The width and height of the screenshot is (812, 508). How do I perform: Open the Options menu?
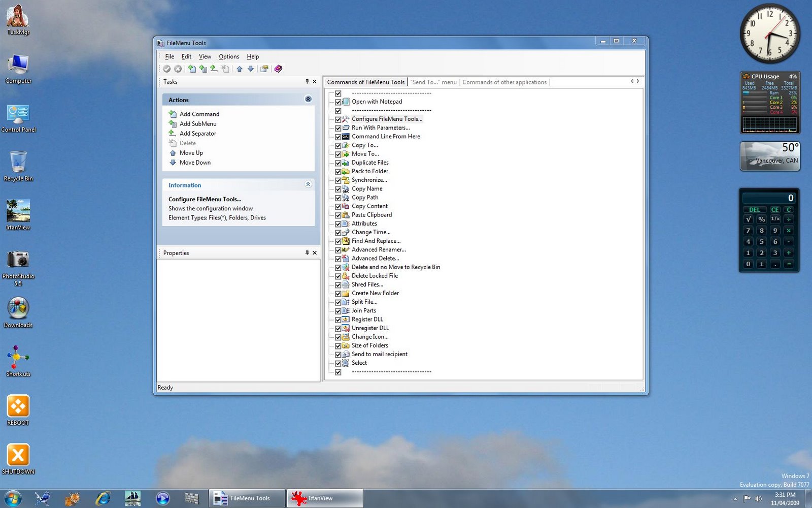pos(229,56)
